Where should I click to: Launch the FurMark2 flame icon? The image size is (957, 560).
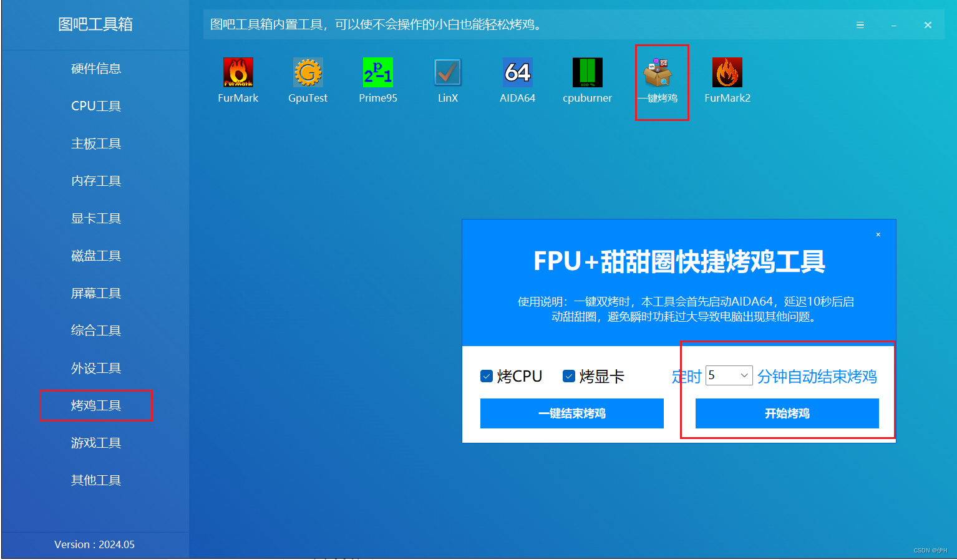727,72
